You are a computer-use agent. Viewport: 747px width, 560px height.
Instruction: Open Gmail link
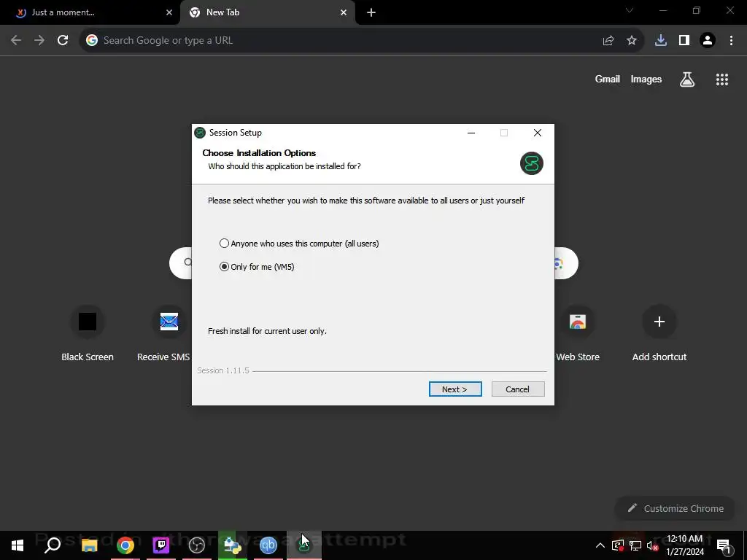pos(607,79)
